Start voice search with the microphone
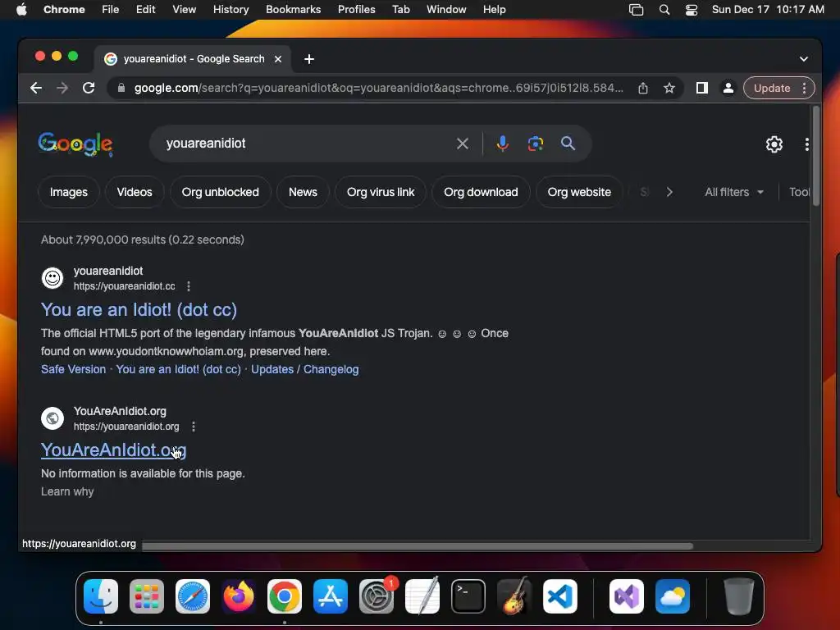840x630 pixels. 503,144
